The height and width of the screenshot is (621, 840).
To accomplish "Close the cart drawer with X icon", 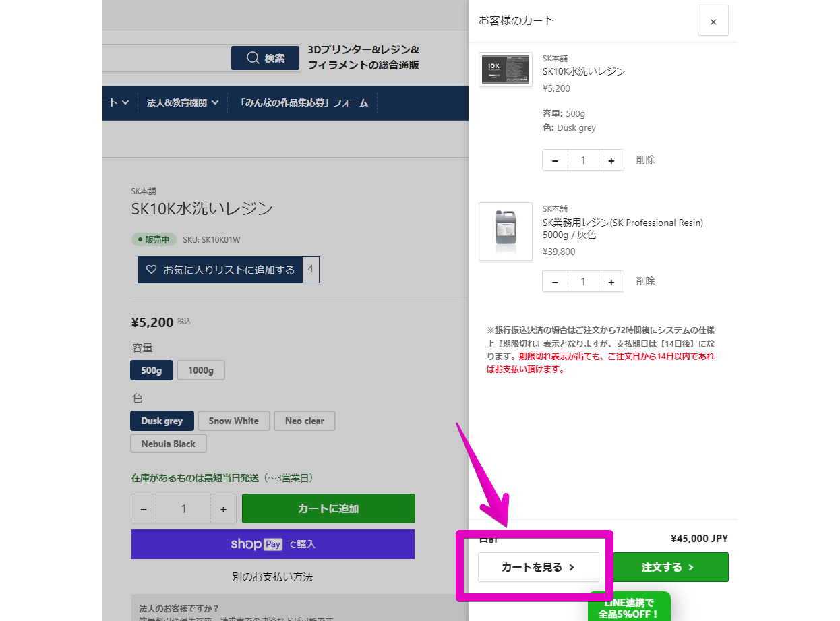I will tap(713, 21).
